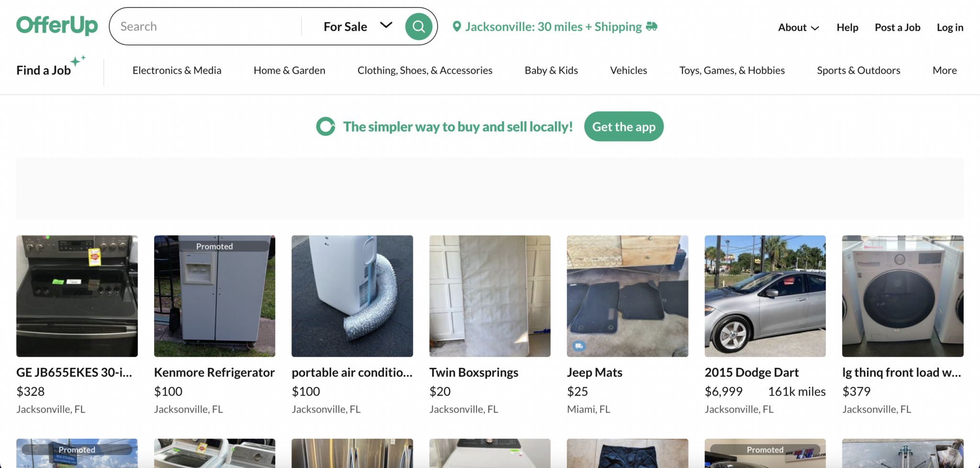
Task: Click the Log in link
Action: pyautogui.click(x=950, y=27)
